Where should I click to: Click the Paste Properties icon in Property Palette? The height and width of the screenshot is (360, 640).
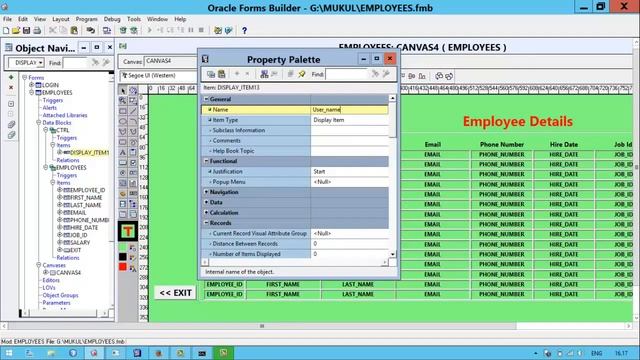click(x=222, y=74)
